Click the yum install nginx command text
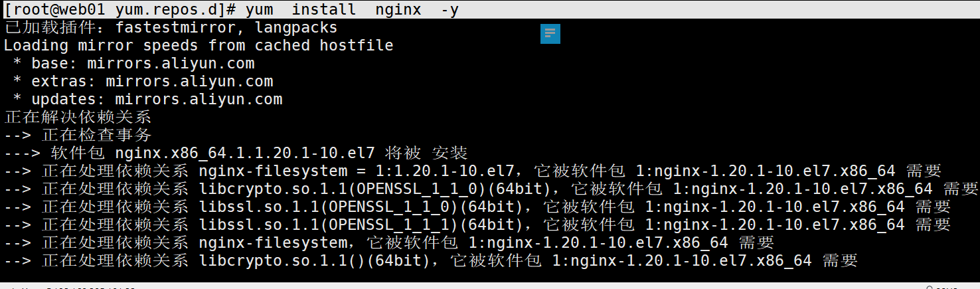Viewport: 980px width, 289px height. 352,9
